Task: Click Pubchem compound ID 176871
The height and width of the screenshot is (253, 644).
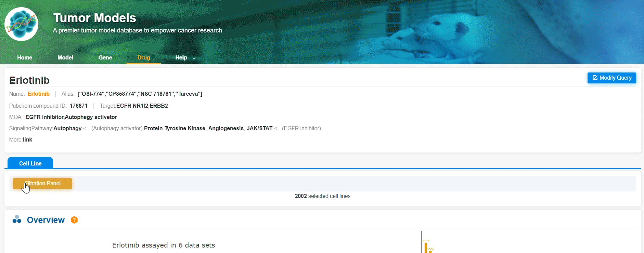Action: (78, 106)
